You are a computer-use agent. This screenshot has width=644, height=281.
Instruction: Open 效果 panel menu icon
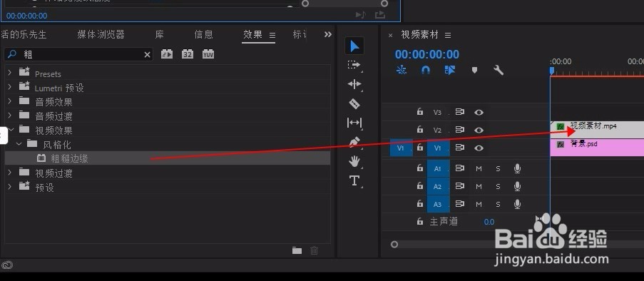(272, 36)
